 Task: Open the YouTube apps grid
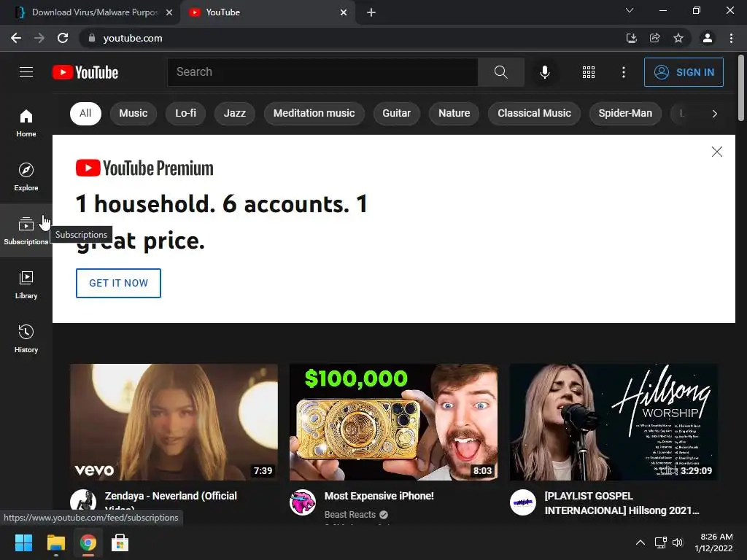point(589,72)
